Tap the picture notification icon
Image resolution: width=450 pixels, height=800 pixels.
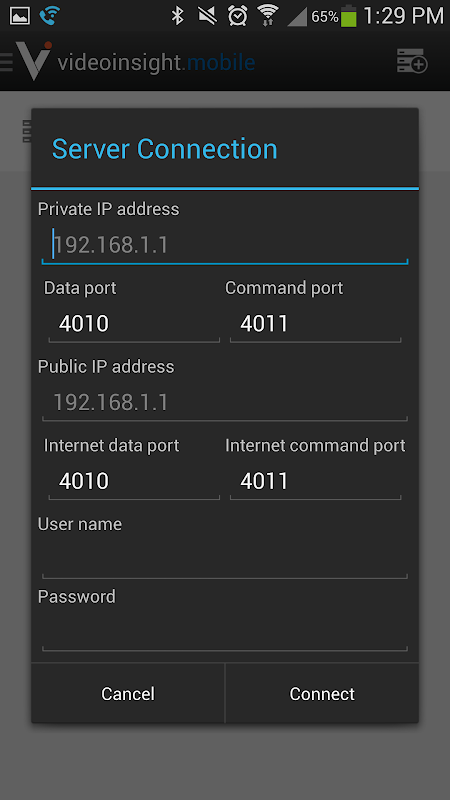20,16
